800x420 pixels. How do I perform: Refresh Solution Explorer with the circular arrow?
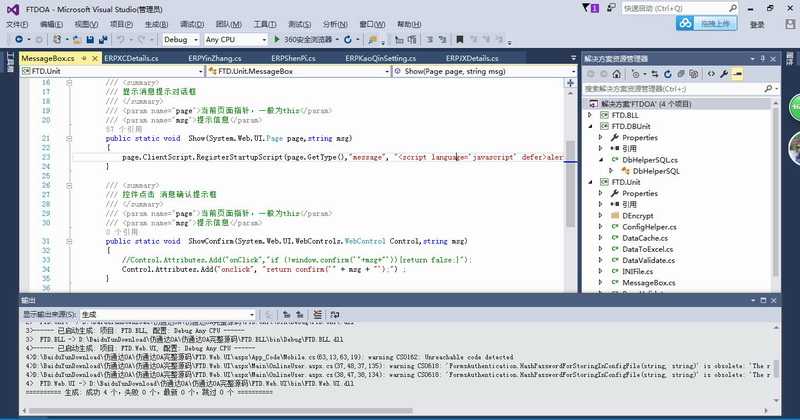click(668, 74)
